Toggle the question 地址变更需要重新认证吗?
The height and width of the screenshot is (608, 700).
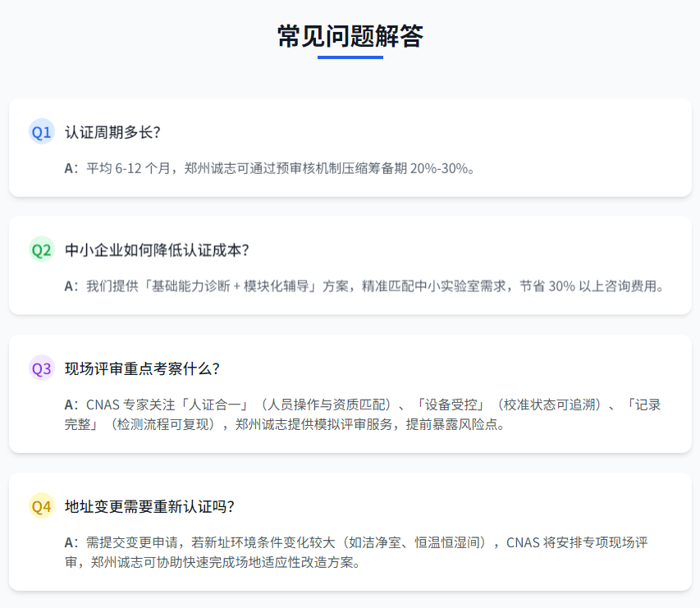coord(149,506)
